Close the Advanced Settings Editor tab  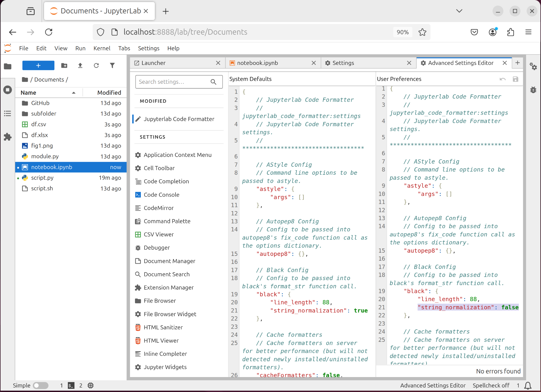click(505, 63)
